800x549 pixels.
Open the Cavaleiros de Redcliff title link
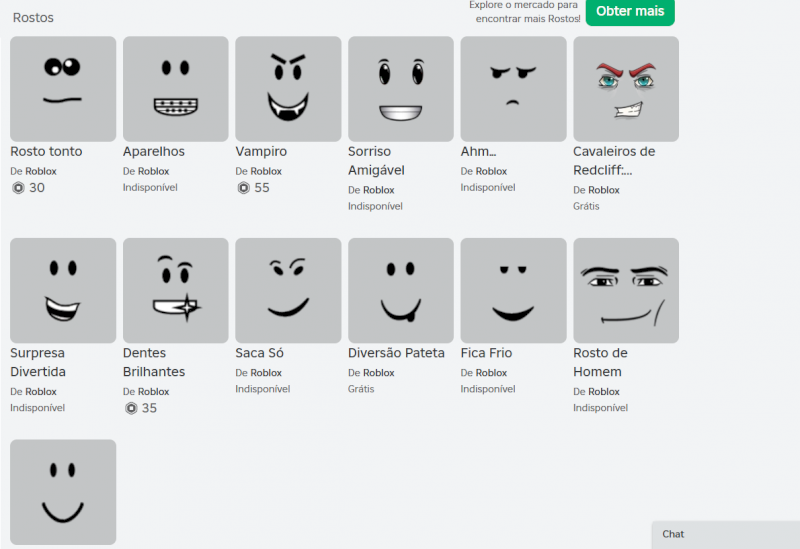point(614,161)
